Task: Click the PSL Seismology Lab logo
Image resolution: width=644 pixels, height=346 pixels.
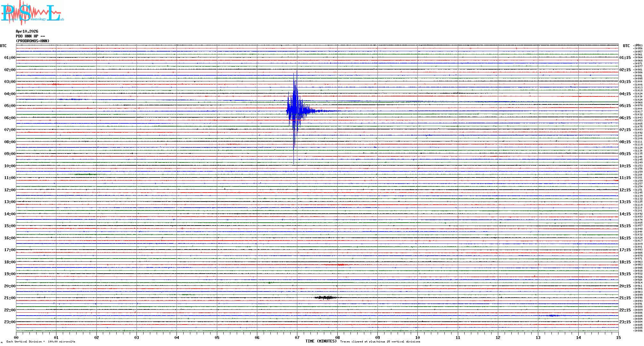Action: [x=32, y=13]
